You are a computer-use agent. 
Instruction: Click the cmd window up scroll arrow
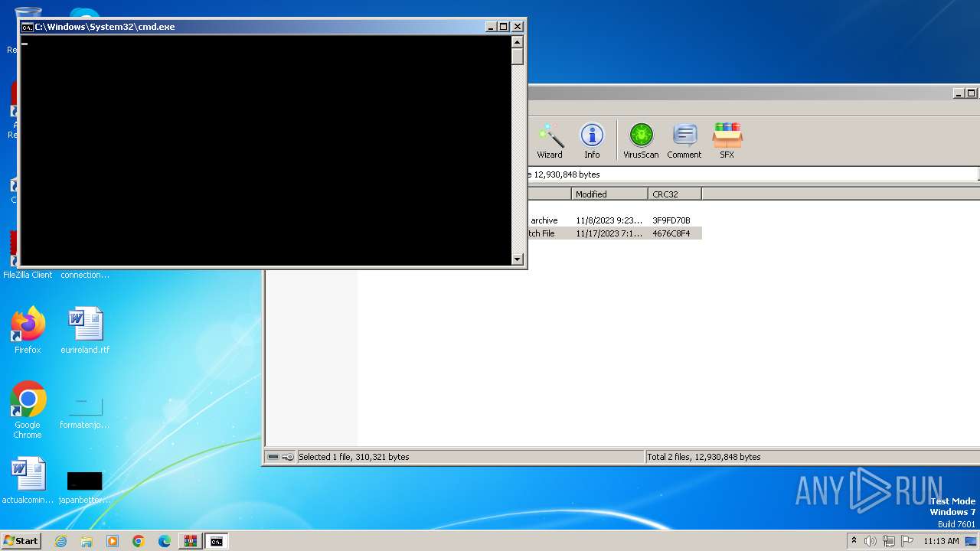click(518, 42)
